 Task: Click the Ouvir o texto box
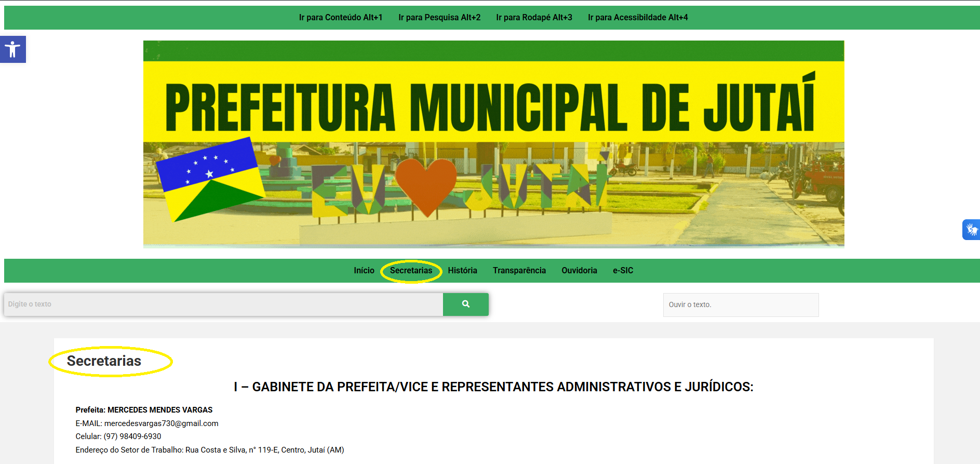(741, 305)
